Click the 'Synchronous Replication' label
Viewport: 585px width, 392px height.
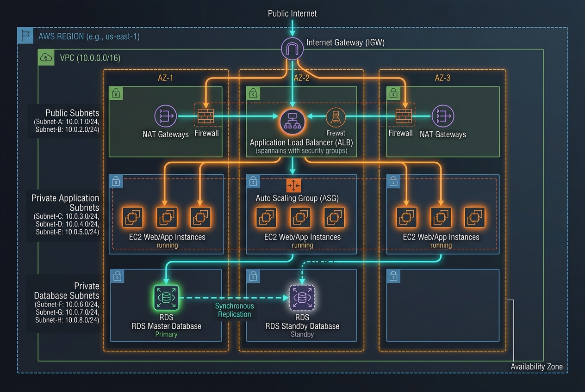[234, 310]
